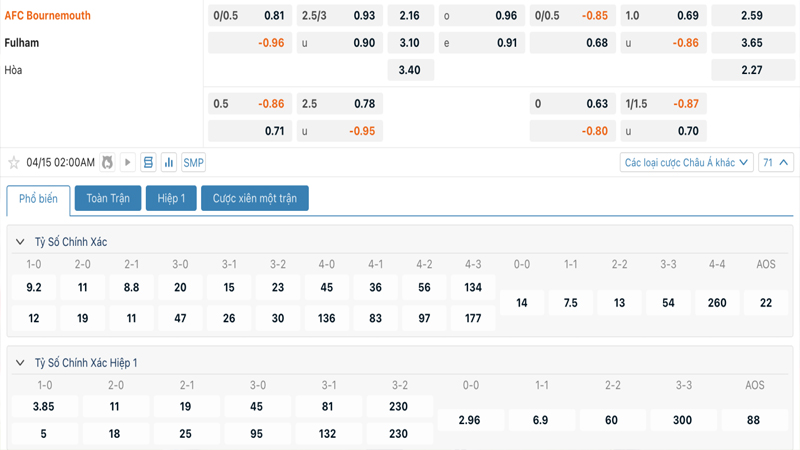Pick the 0-0 full-match odds of 14
Screen dimensions: 800x450
coord(521,302)
